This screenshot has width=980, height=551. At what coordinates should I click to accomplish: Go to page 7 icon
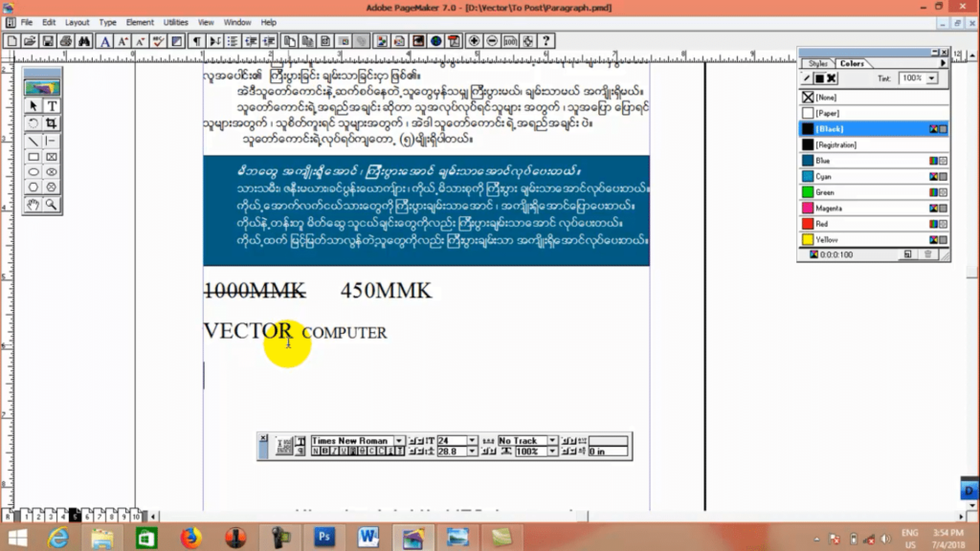(x=99, y=516)
